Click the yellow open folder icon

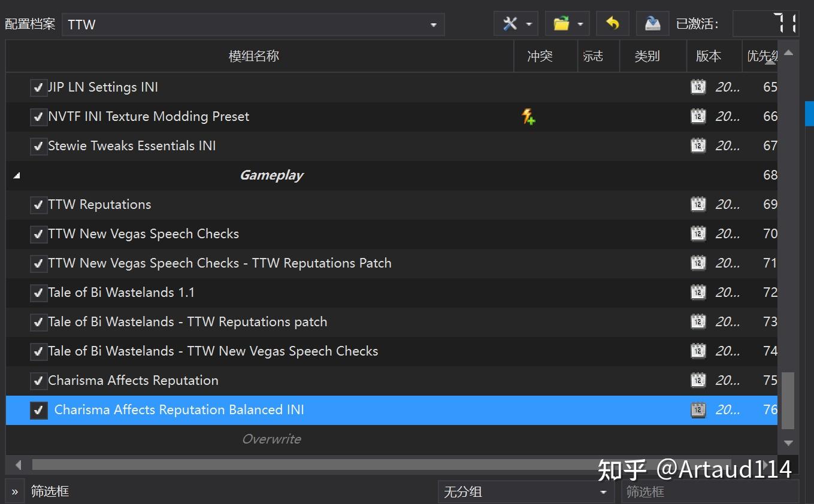(x=562, y=23)
